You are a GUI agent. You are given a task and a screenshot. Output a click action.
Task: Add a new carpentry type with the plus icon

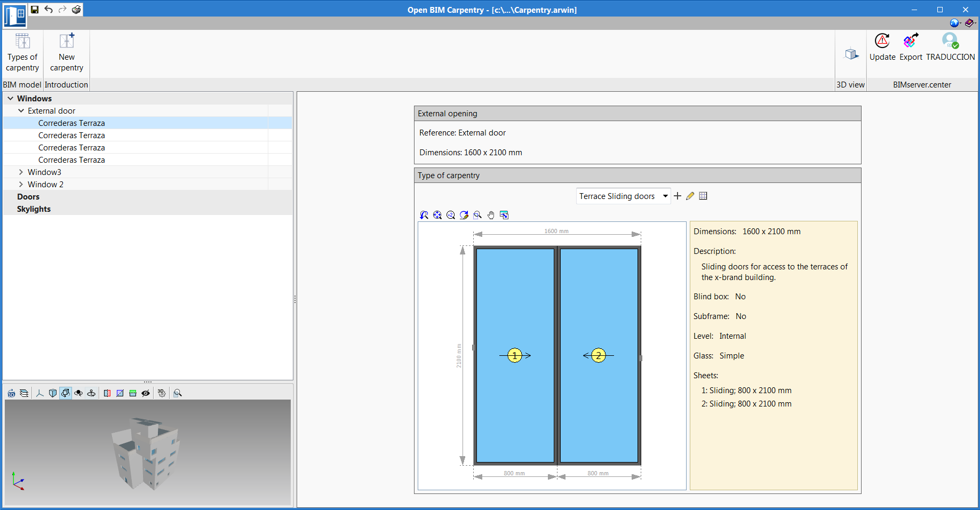click(x=677, y=196)
